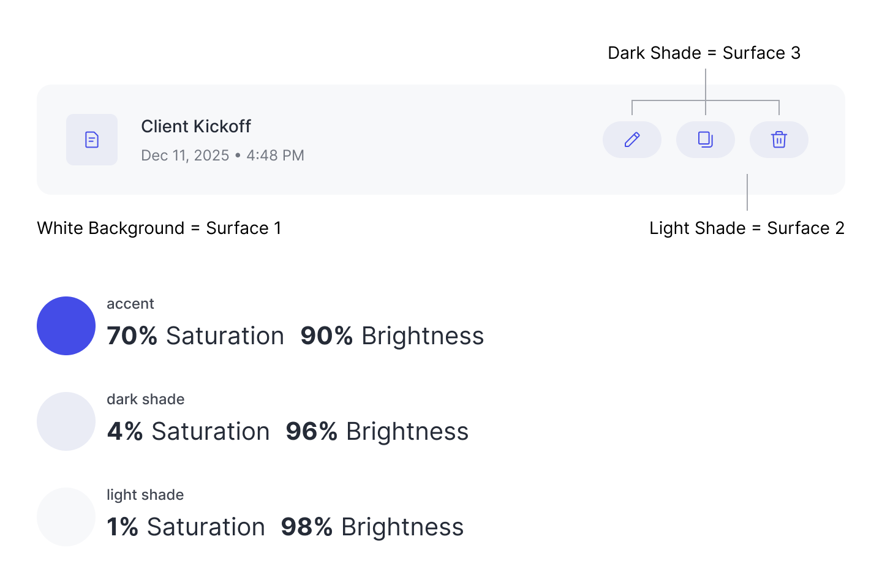Viewport: 882px width, 588px height.
Task: Click the 70% Saturation accent text
Action: [195, 336]
